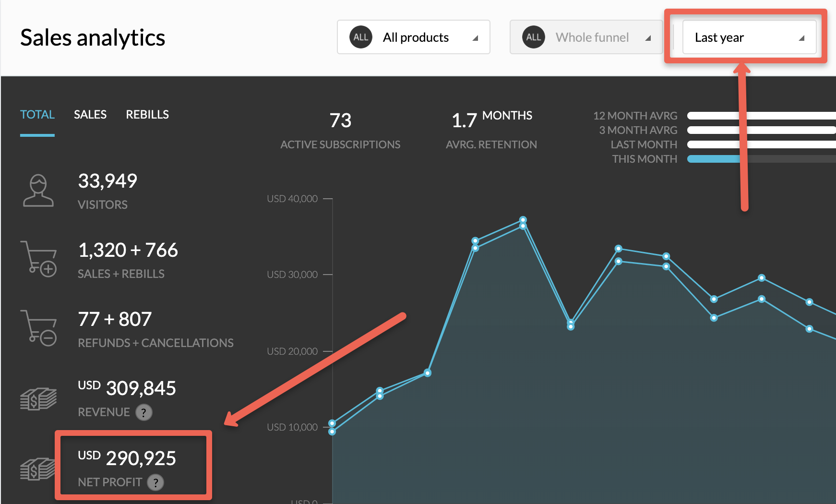836x504 pixels.
Task: Click the USD 30,000 axis label
Action: (292, 275)
